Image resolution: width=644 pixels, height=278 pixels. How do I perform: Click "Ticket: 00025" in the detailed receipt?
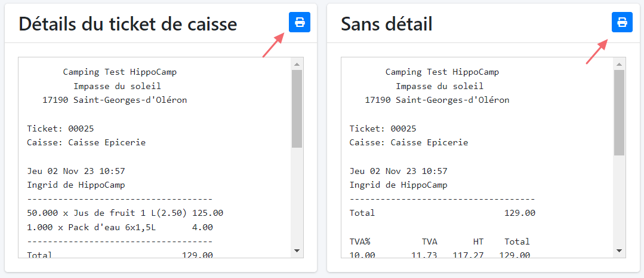coord(60,129)
